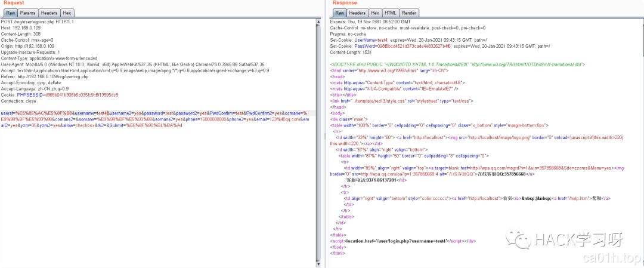Open the Response Headers tab
The image size is (644, 268).
[x=357, y=13]
